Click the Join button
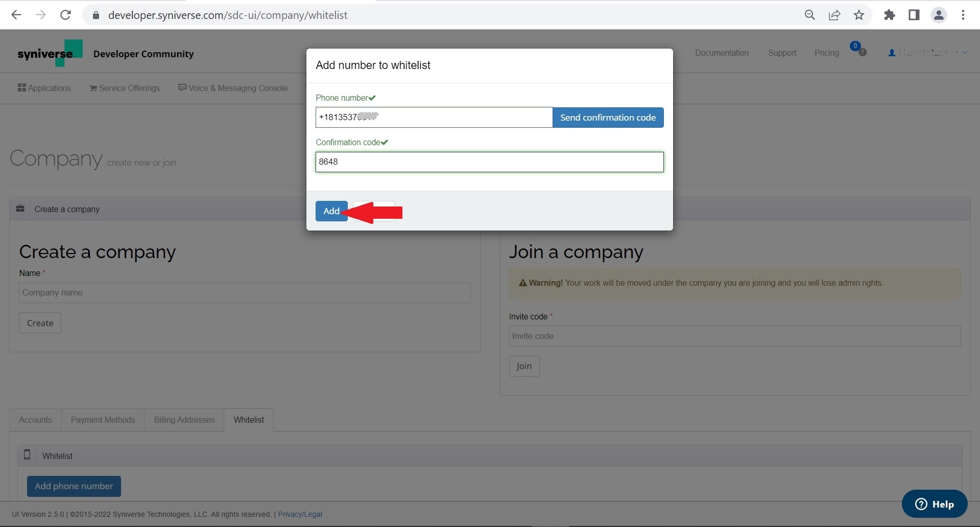 [524, 366]
